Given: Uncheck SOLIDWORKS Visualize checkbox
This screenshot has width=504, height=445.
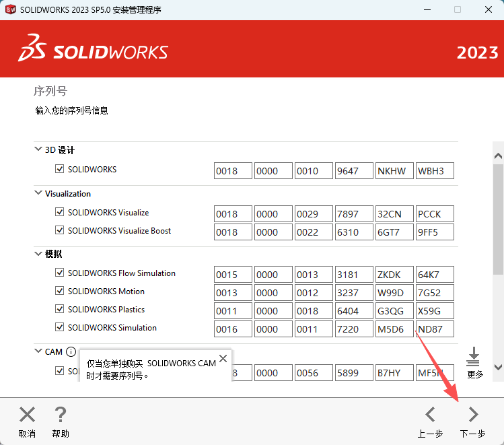Looking at the screenshot, I should [59, 212].
